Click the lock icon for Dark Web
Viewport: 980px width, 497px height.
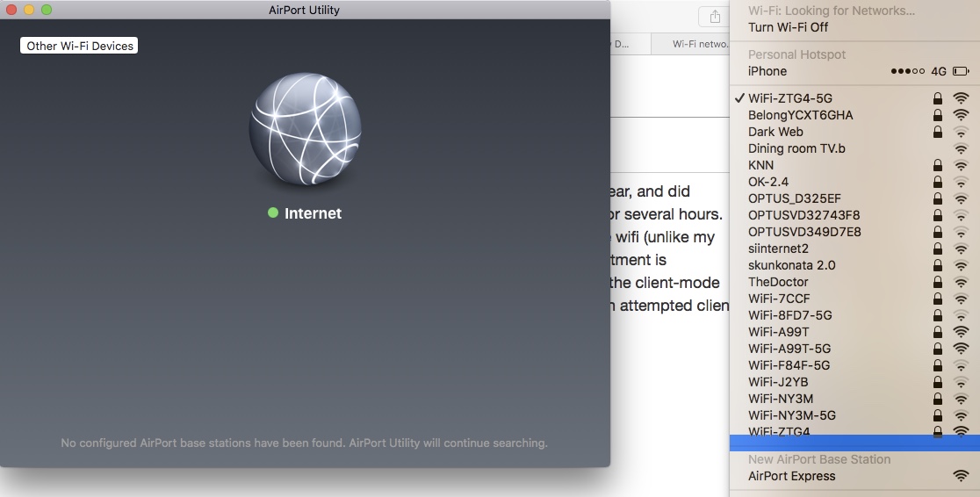click(x=938, y=132)
